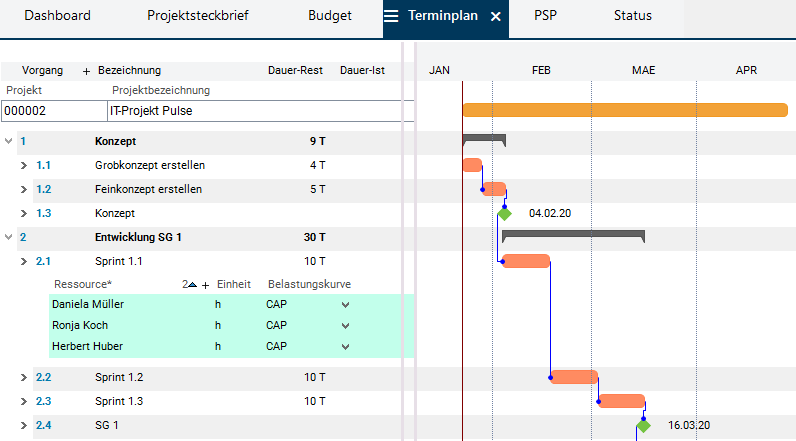Collapse the Konzept group row 1

pyautogui.click(x=9, y=142)
